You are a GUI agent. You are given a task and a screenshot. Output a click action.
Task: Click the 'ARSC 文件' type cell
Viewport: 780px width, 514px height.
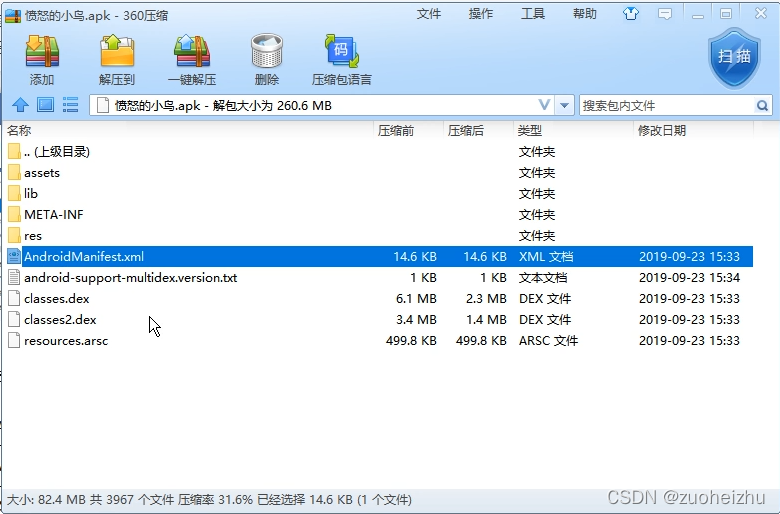(549, 341)
